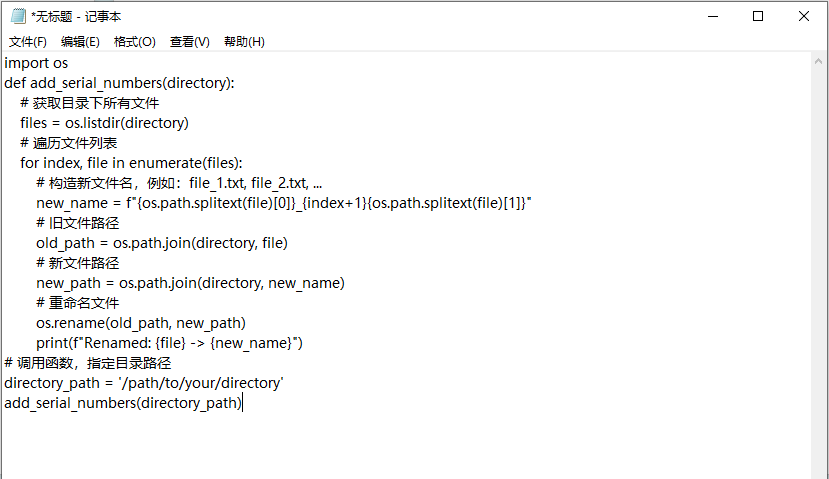
Task: Click the vertical scrollbar track
Action: point(818,274)
